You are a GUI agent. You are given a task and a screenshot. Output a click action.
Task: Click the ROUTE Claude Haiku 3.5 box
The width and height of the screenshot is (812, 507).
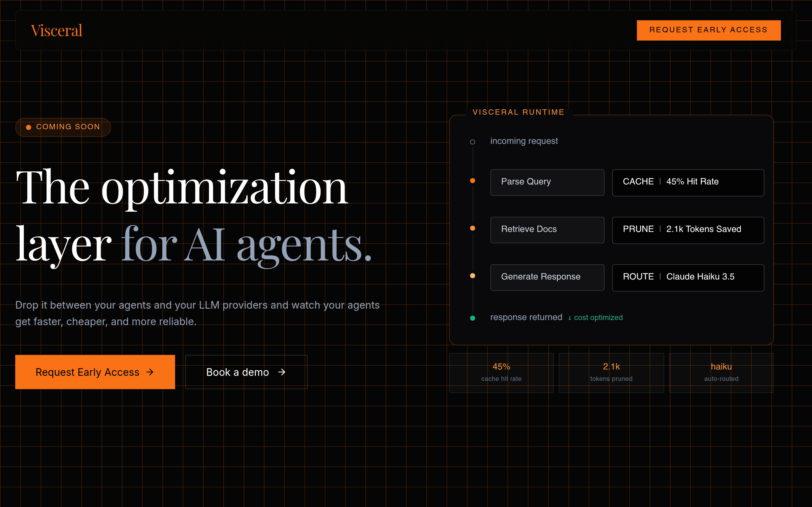(x=688, y=278)
